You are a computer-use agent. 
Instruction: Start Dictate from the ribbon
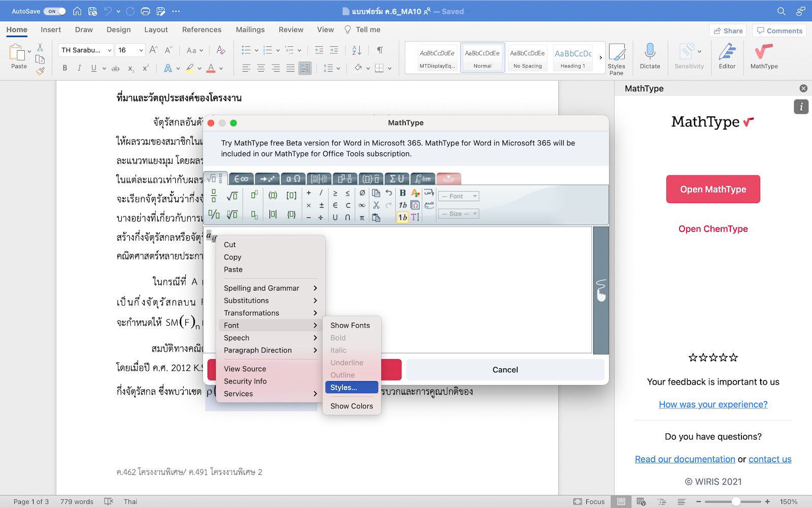[650, 56]
